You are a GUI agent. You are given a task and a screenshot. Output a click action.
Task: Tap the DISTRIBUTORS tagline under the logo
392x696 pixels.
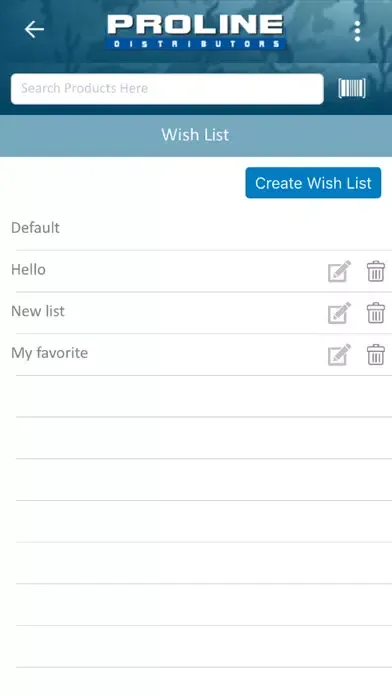196,44
